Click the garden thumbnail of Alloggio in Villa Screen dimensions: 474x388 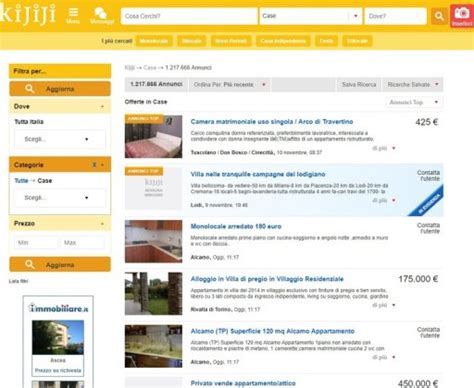153,293
